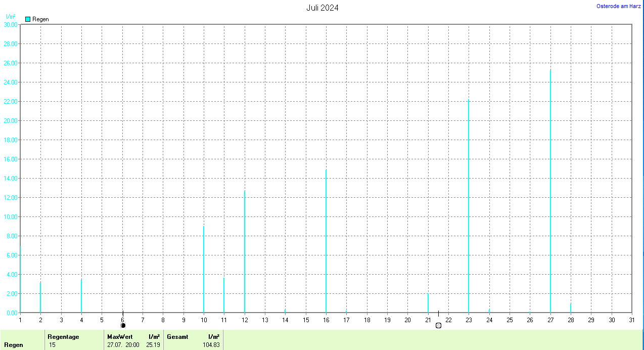Open the Osterode am Harz link
This screenshot has height=350, width=644.
click(619, 6)
